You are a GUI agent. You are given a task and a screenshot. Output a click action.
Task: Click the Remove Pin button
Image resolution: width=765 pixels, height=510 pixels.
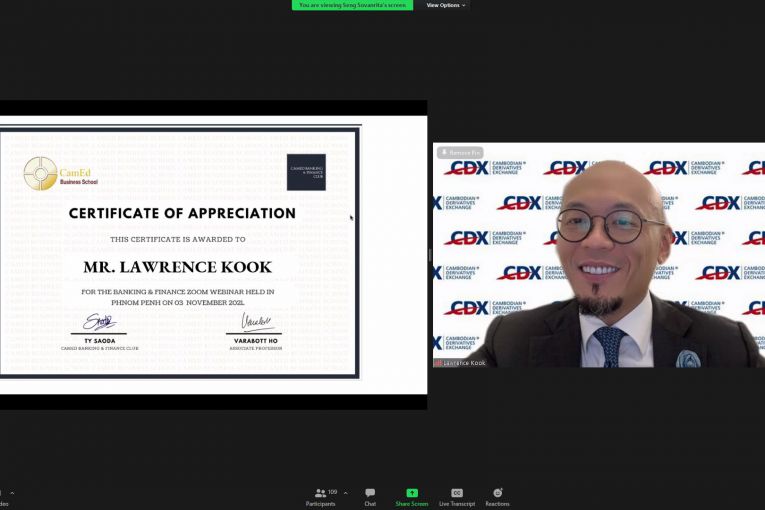(460, 153)
